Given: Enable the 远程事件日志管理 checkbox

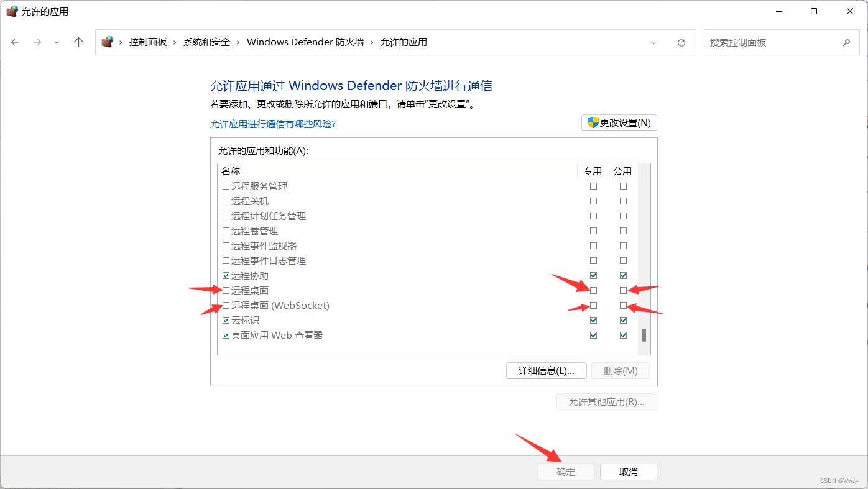Looking at the screenshot, I should tap(226, 260).
